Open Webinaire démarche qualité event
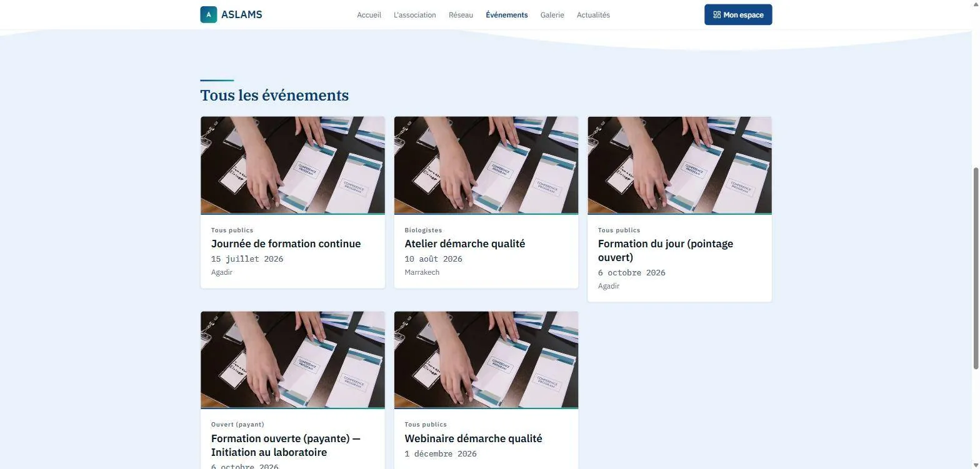 tap(473, 438)
